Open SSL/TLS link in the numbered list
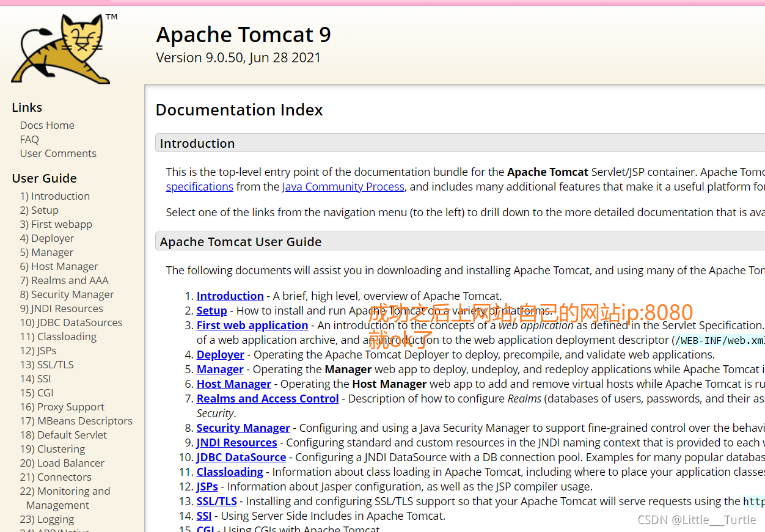 (x=217, y=501)
